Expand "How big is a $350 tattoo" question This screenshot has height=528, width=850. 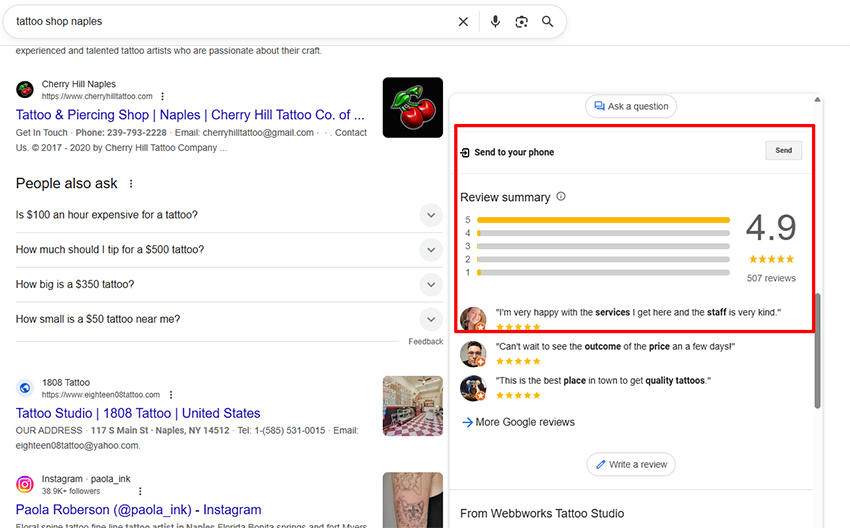430,285
